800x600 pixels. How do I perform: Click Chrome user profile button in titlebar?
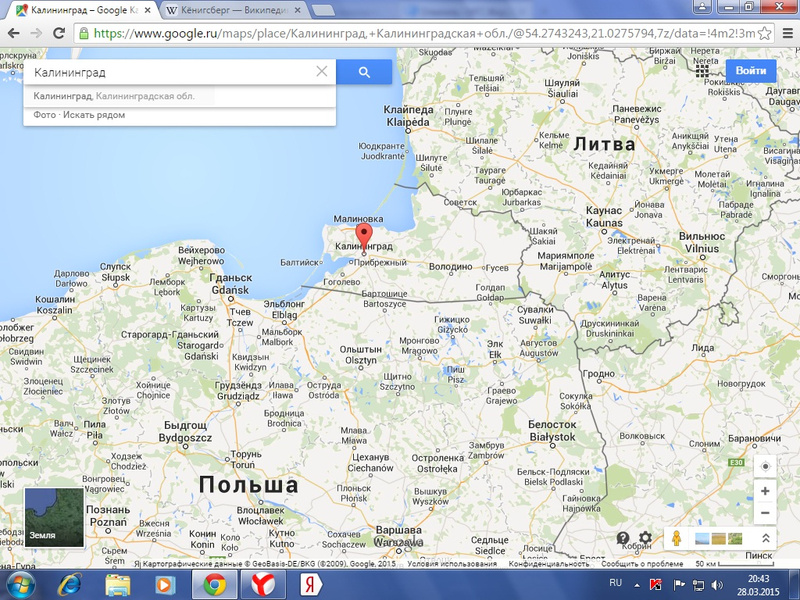(x=702, y=6)
